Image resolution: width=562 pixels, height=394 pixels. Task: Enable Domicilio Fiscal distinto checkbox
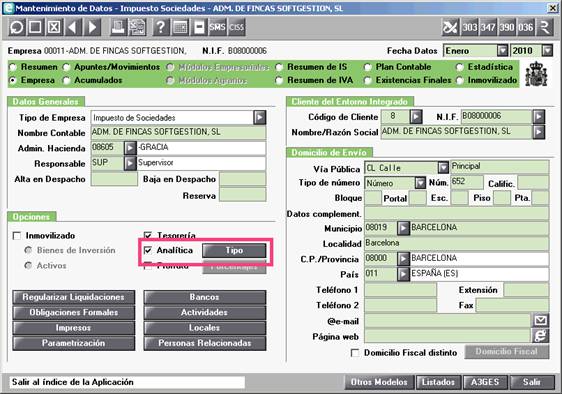coord(355,353)
